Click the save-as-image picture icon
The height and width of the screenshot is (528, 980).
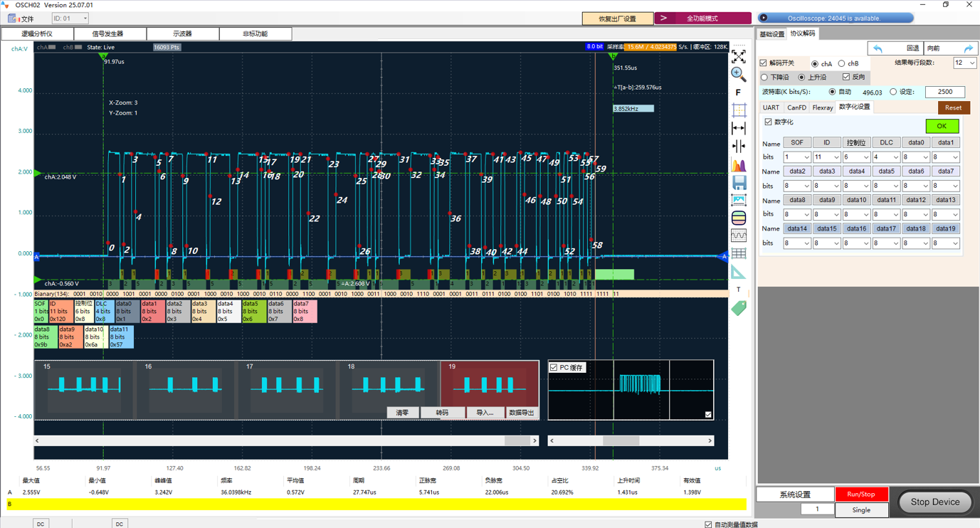(x=739, y=201)
